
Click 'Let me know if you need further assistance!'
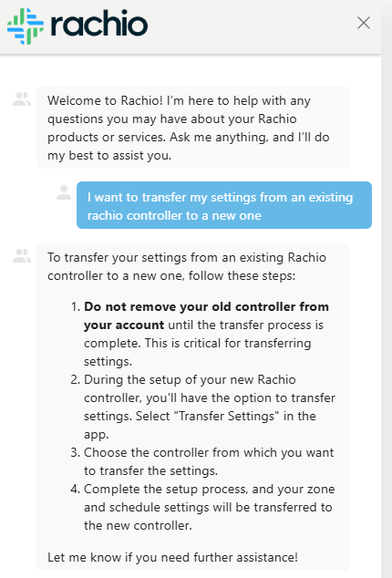tap(172, 557)
